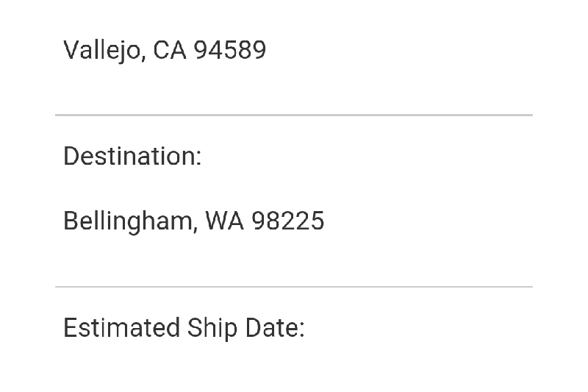Click the divider line above Estimated Ship Date
Image resolution: width=588 pixels, height=392 pixels.
pyautogui.click(x=294, y=287)
